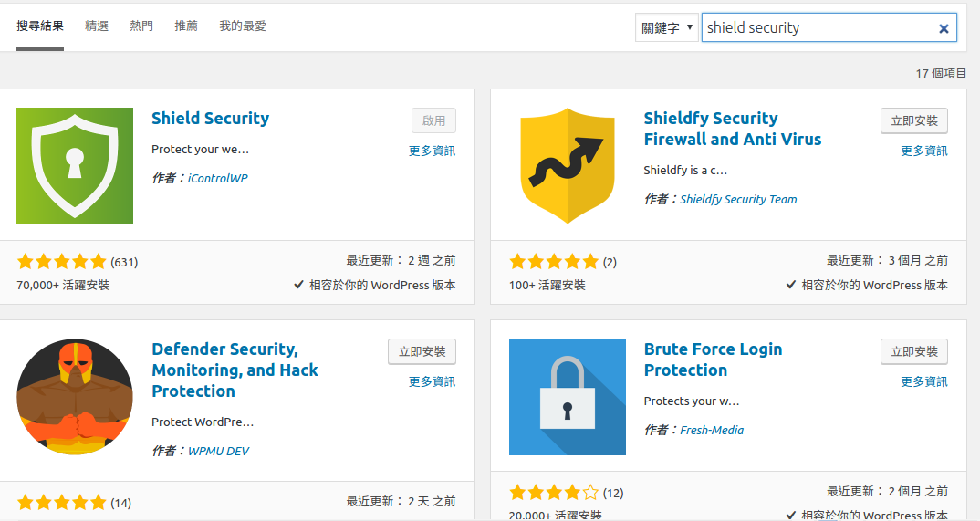Open 更多資訊 for Shield Security
The image size is (980, 521).
(432, 151)
